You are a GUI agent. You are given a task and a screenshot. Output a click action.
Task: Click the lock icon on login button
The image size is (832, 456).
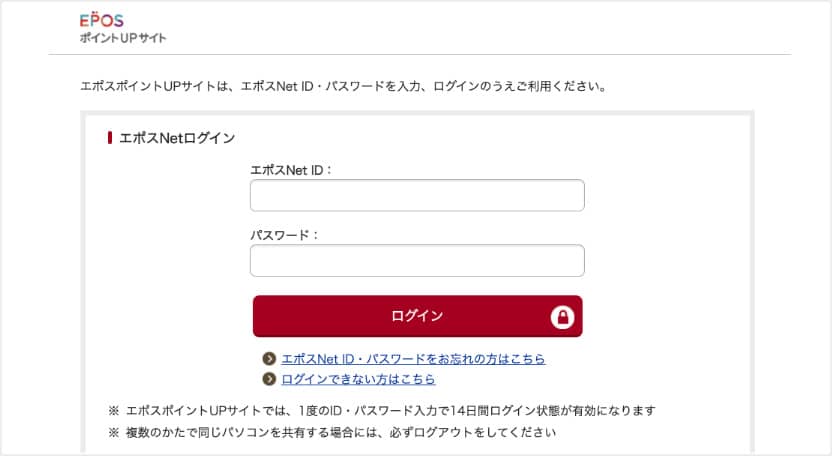563,317
